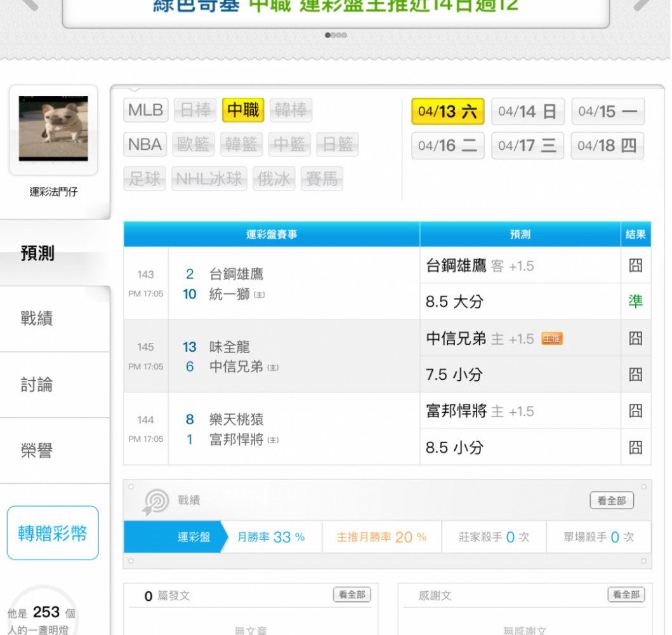Click the 預測 column header
672x635 pixels.
click(x=520, y=234)
